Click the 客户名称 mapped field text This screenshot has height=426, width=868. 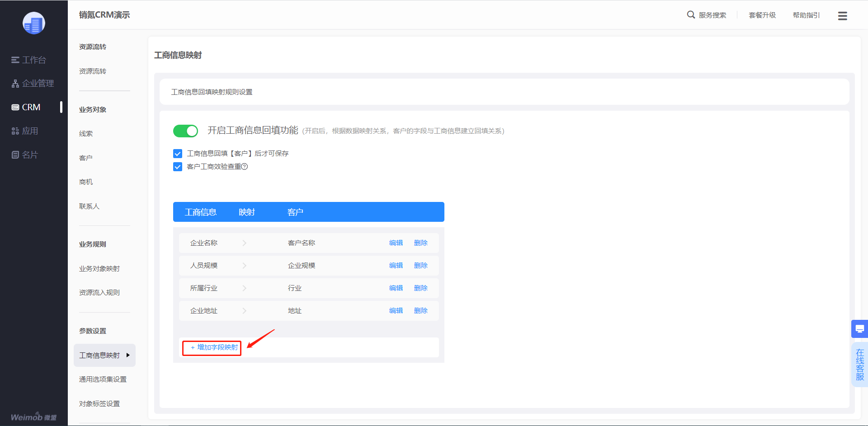302,243
